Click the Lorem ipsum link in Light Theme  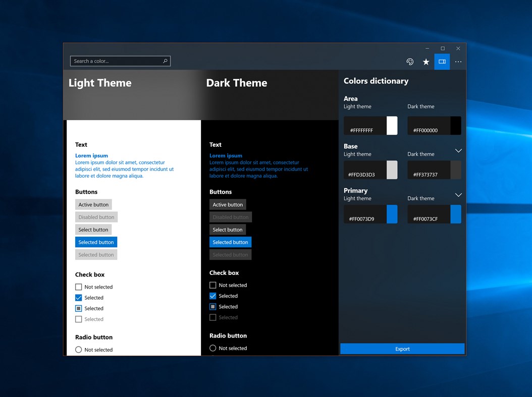[x=91, y=155]
